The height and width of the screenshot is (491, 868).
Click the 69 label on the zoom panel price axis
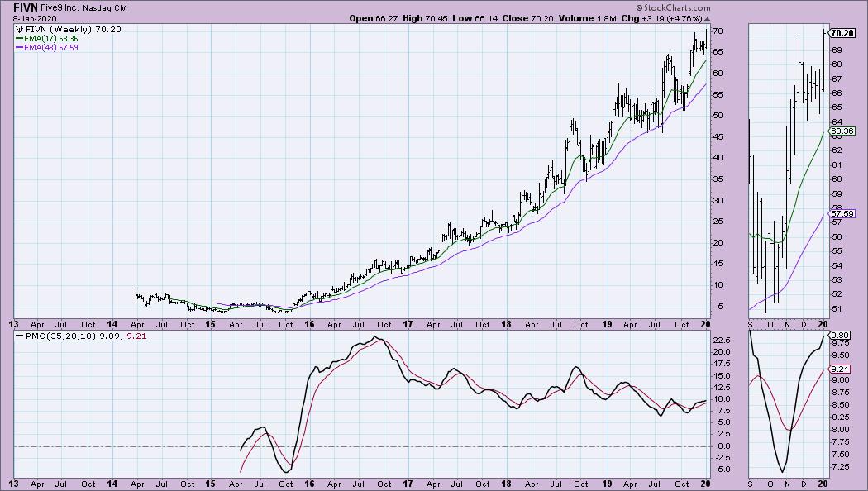click(x=837, y=50)
